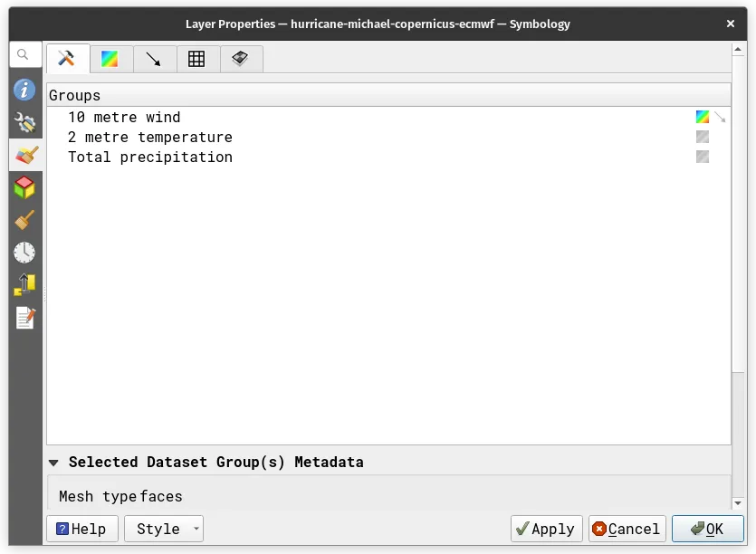
Task: Toggle contours for 10 metre wind
Action: tap(703, 117)
